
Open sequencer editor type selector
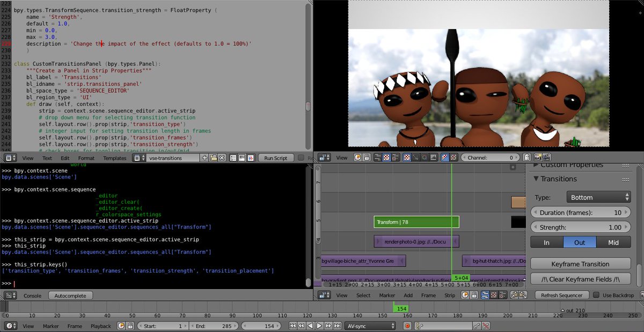324,295
